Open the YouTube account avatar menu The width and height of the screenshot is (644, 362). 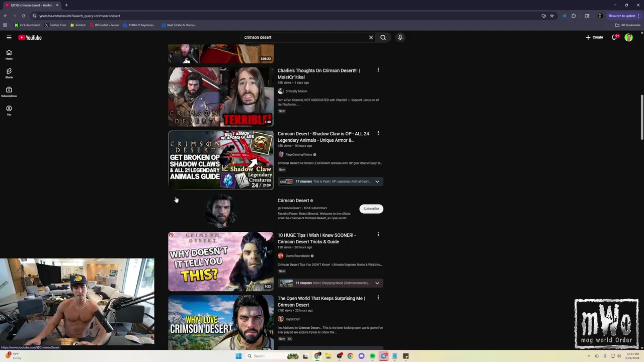(x=628, y=37)
